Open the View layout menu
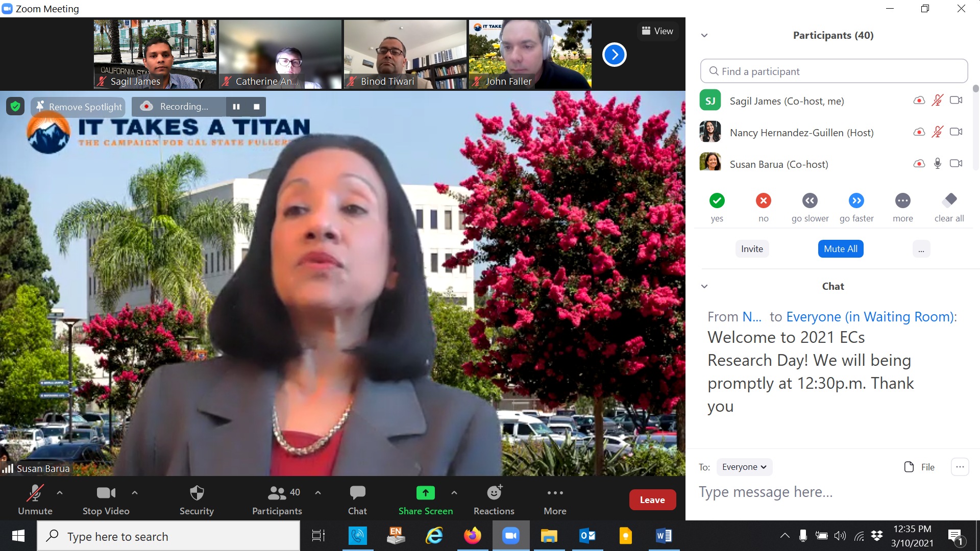The height and width of the screenshot is (551, 980). coord(657,31)
